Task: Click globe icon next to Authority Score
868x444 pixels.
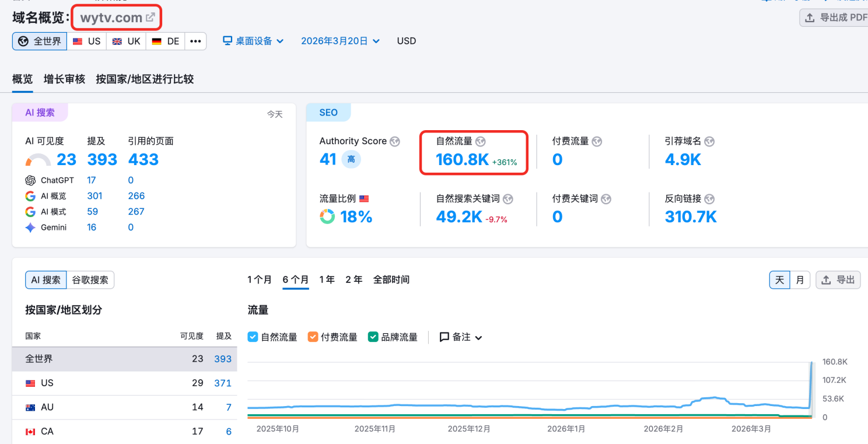Action: 395,141
